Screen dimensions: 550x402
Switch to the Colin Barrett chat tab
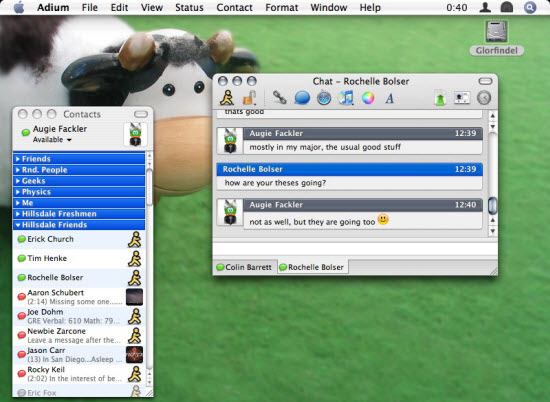pyautogui.click(x=244, y=267)
